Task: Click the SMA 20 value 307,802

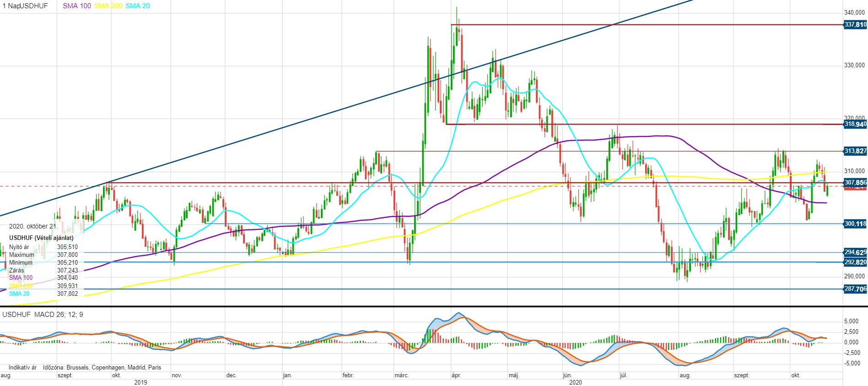Action: point(67,294)
